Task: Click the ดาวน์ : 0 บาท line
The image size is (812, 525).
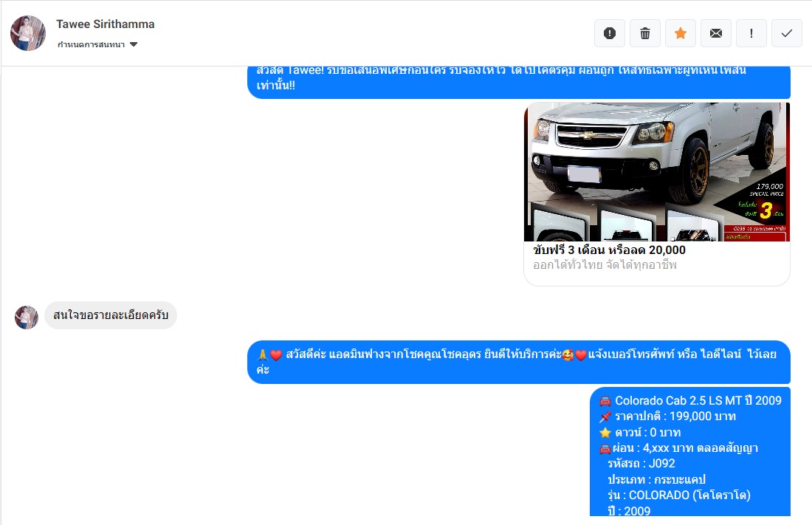Action: (640, 432)
